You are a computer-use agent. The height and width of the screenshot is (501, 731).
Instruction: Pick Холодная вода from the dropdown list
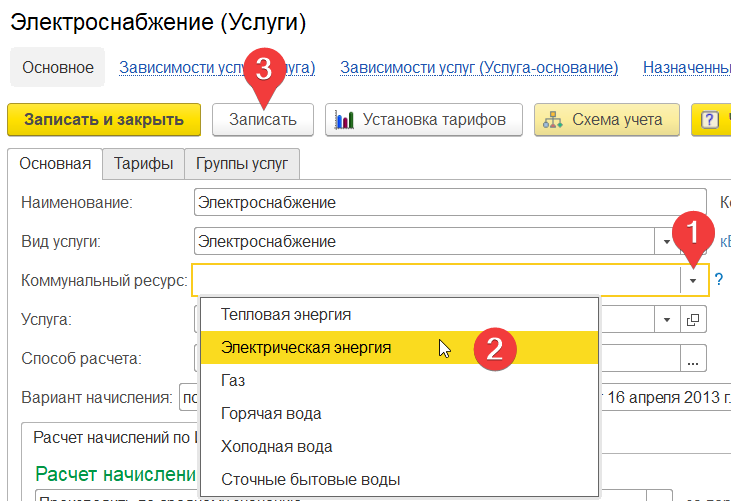(x=400, y=446)
